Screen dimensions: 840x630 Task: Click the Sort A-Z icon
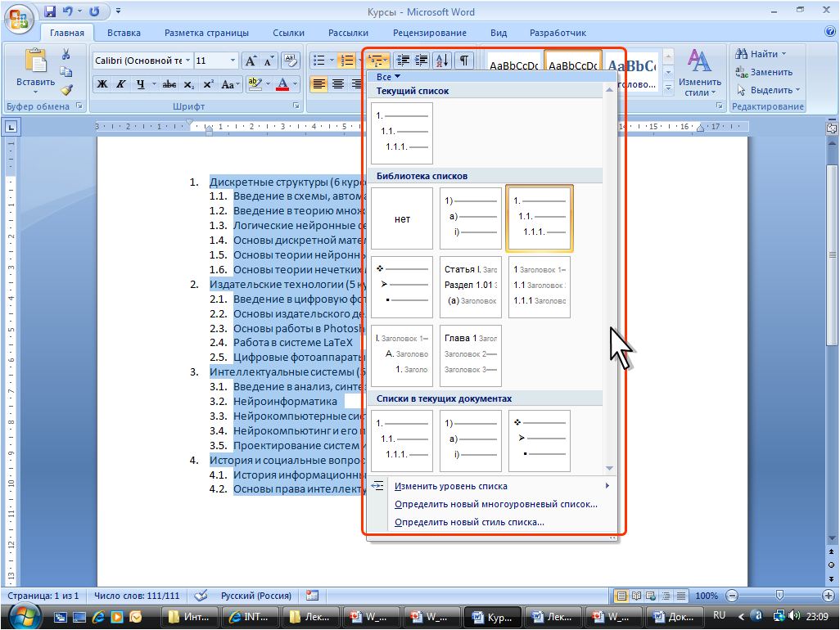coord(441,61)
